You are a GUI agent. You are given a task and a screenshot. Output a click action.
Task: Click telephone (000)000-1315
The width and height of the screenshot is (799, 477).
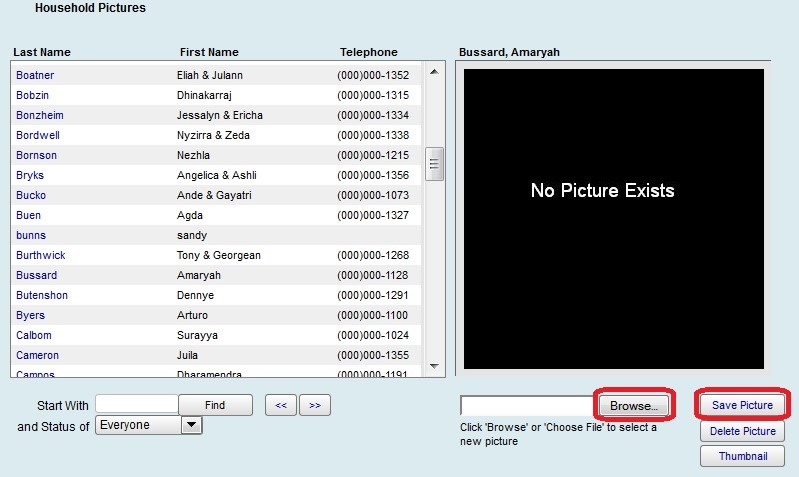[373, 95]
